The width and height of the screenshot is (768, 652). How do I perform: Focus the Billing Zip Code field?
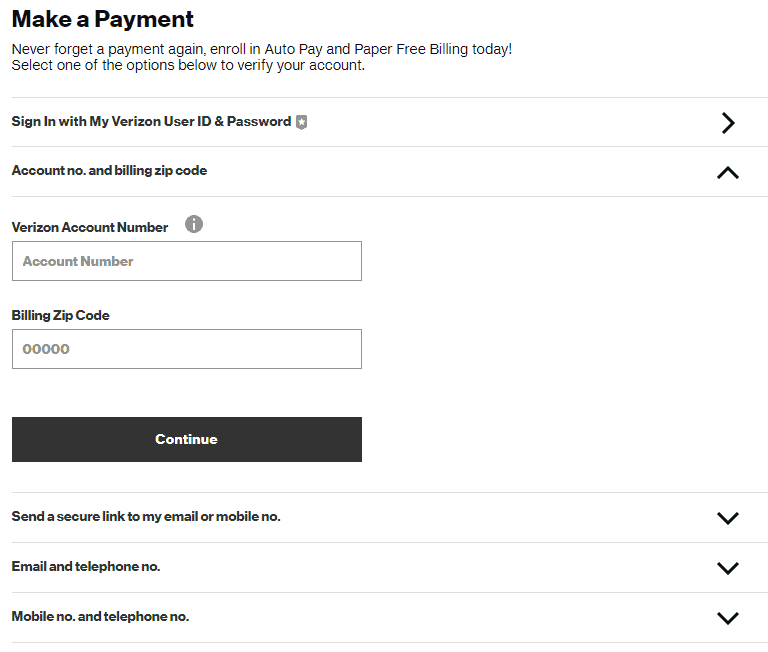pyautogui.click(x=187, y=349)
